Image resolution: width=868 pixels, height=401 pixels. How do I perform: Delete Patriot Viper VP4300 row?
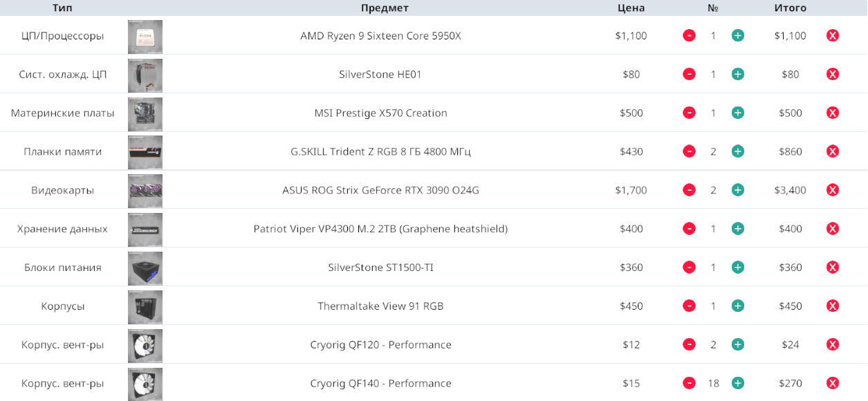(833, 229)
